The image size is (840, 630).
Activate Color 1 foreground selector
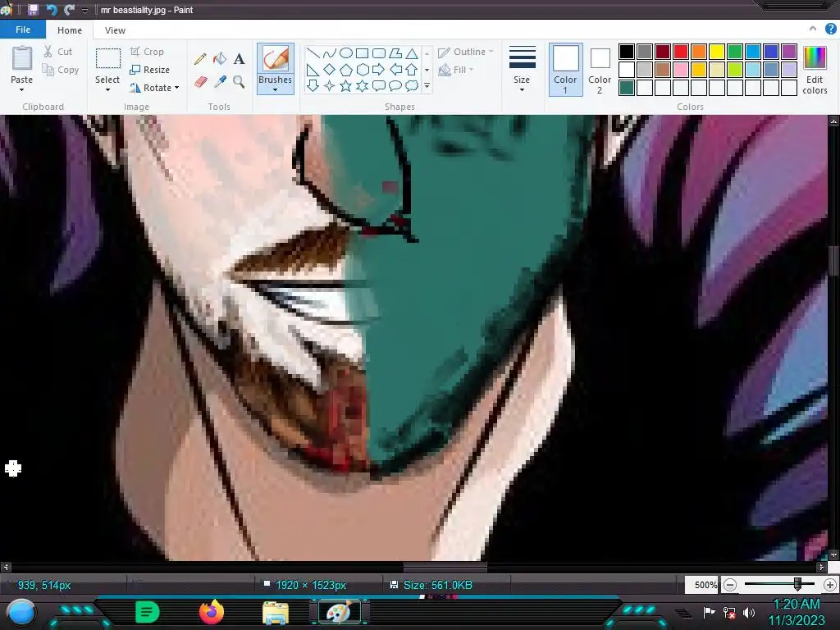pyautogui.click(x=566, y=70)
